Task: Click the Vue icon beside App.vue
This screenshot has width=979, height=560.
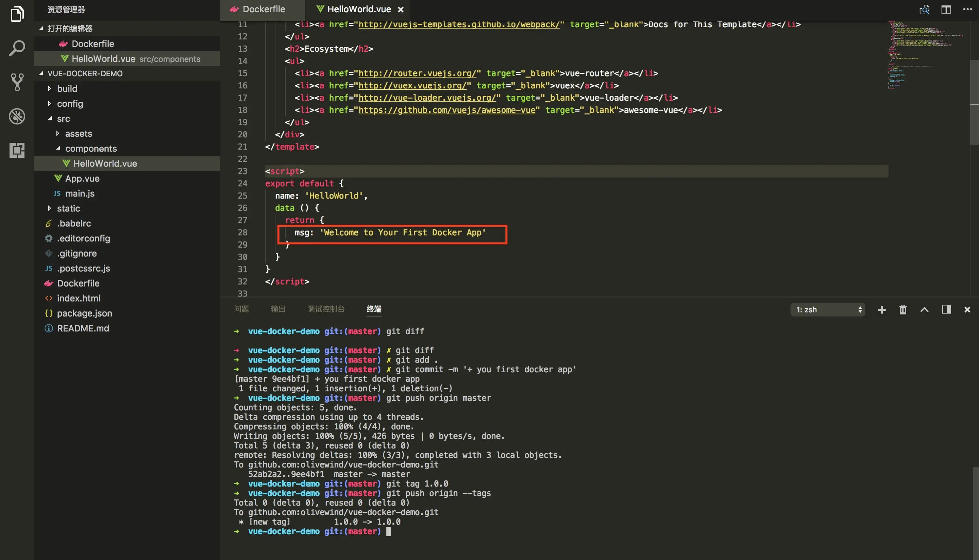Action: click(x=58, y=178)
